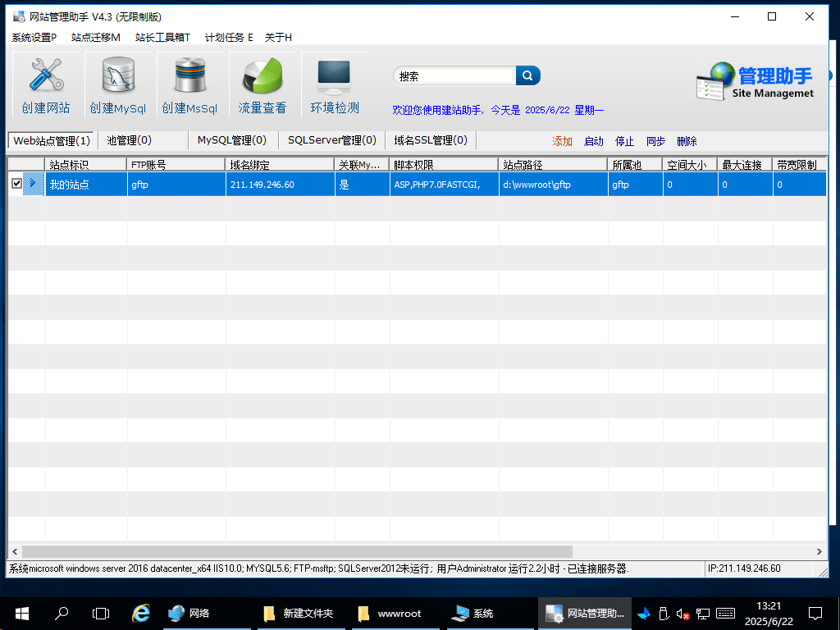840x630 pixels.
Task: Sort by the 空间大小 column header
Action: point(690,164)
